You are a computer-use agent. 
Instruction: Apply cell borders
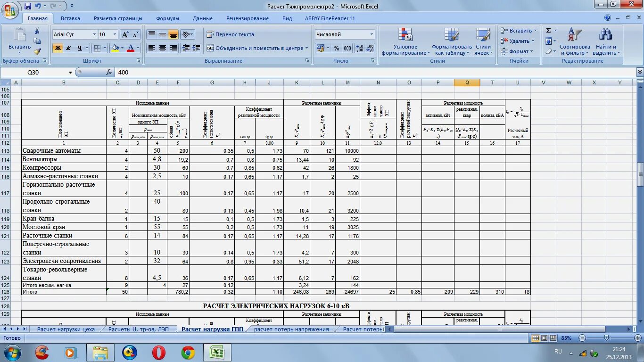pos(97,48)
